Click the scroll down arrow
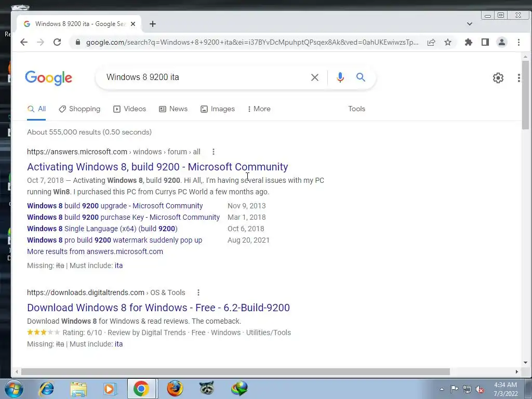The height and width of the screenshot is (399, 532). 526,362
